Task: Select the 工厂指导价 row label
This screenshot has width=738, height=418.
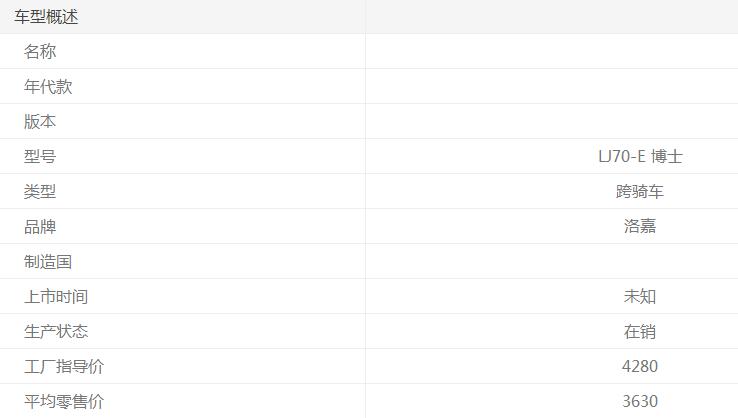Action: coord(64,367)
